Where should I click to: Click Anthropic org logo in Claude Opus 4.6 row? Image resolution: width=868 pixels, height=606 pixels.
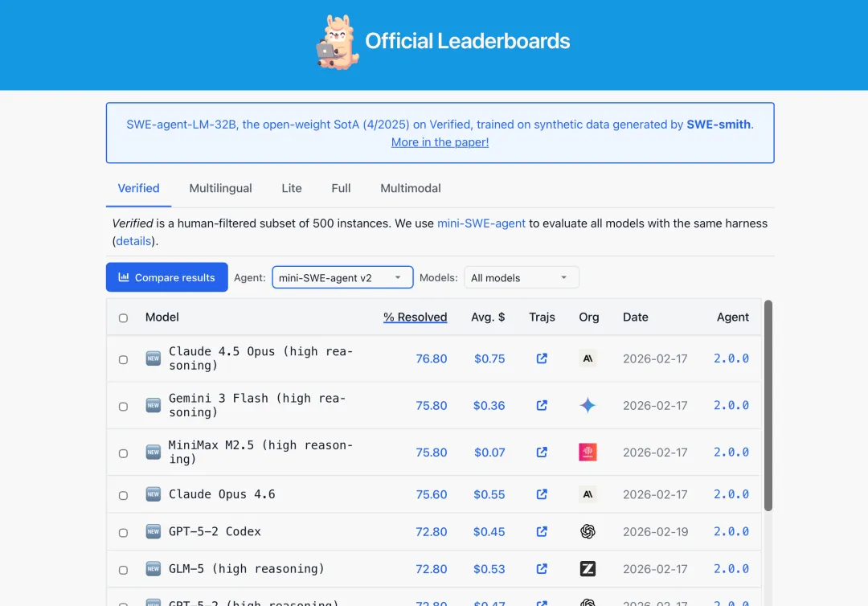(588, 494)
